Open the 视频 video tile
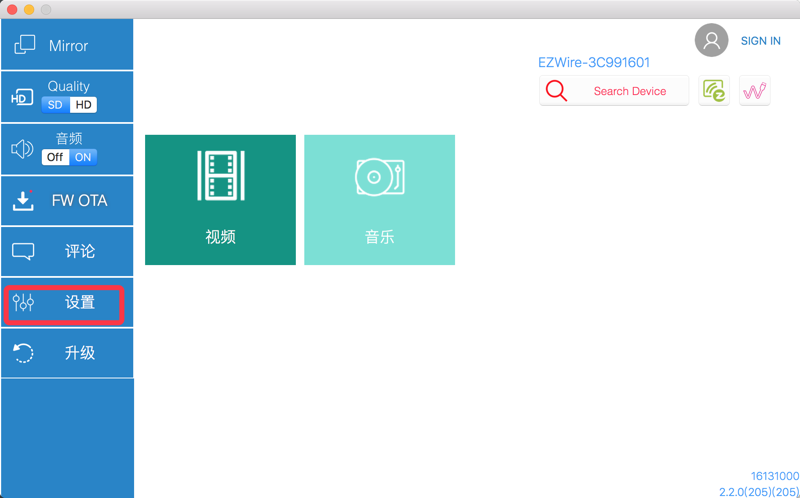800x498 pixels. (220, 200)
